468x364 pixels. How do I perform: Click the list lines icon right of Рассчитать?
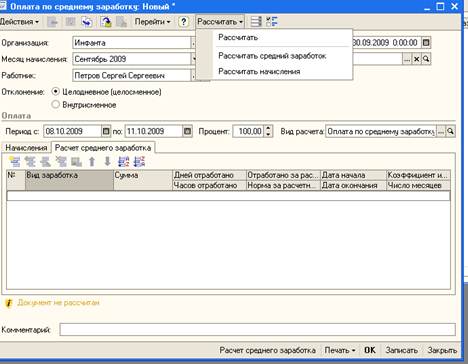tap(256, 22)
